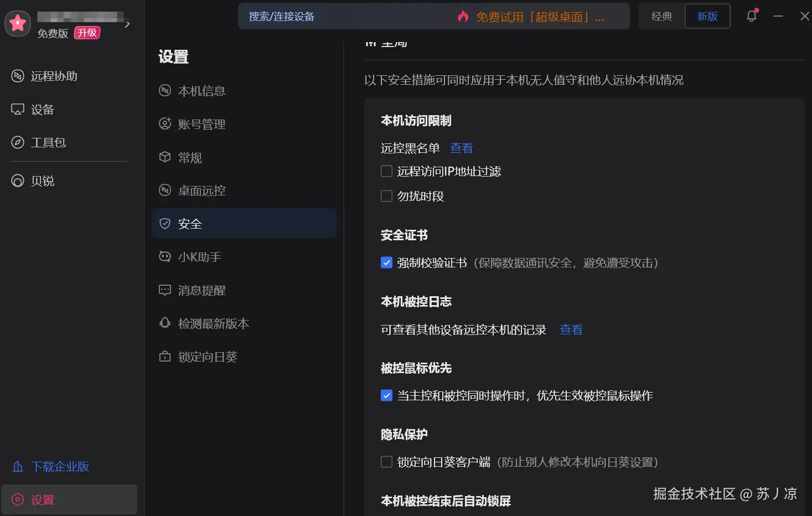Viewport: 812px width, 516px height.
Task: Click the 本机访问限制 heading
Action: tap(416, 121)
